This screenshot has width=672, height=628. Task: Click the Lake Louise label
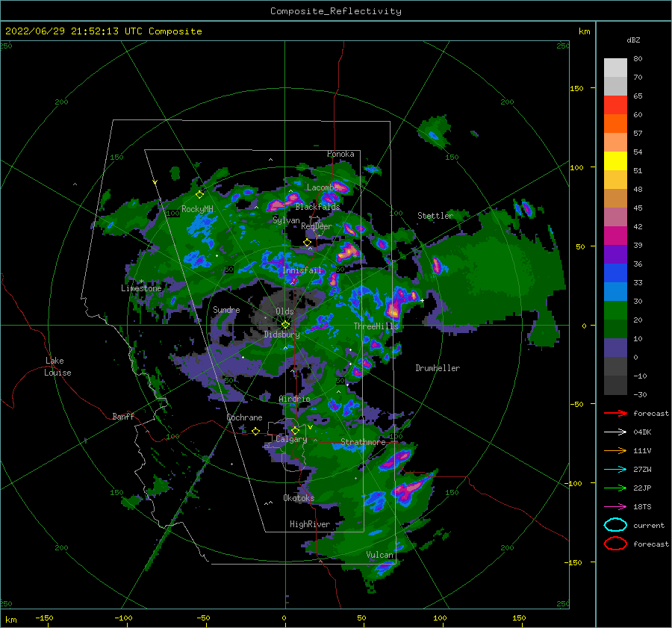click(x=57, y=367)
